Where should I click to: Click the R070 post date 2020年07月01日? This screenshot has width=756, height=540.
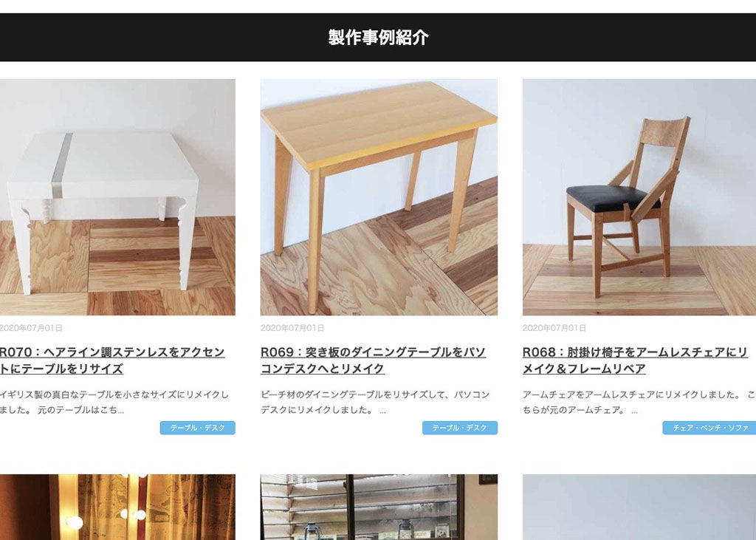31,328
